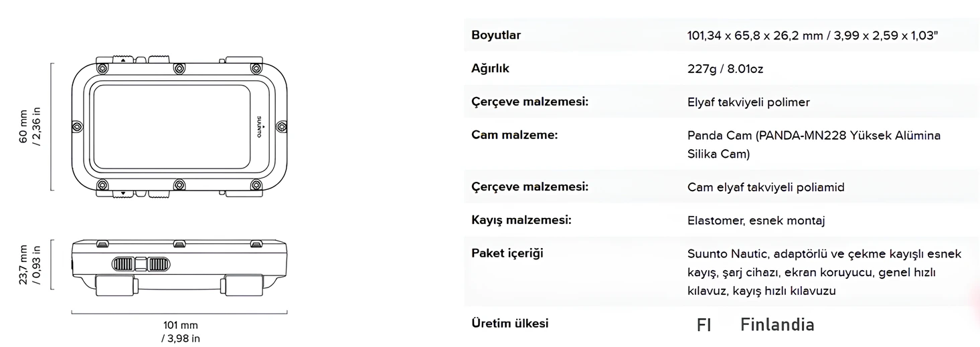Click the Üretim ülkesi heading
Screen dimensions: 980x347
pos(510,324)
